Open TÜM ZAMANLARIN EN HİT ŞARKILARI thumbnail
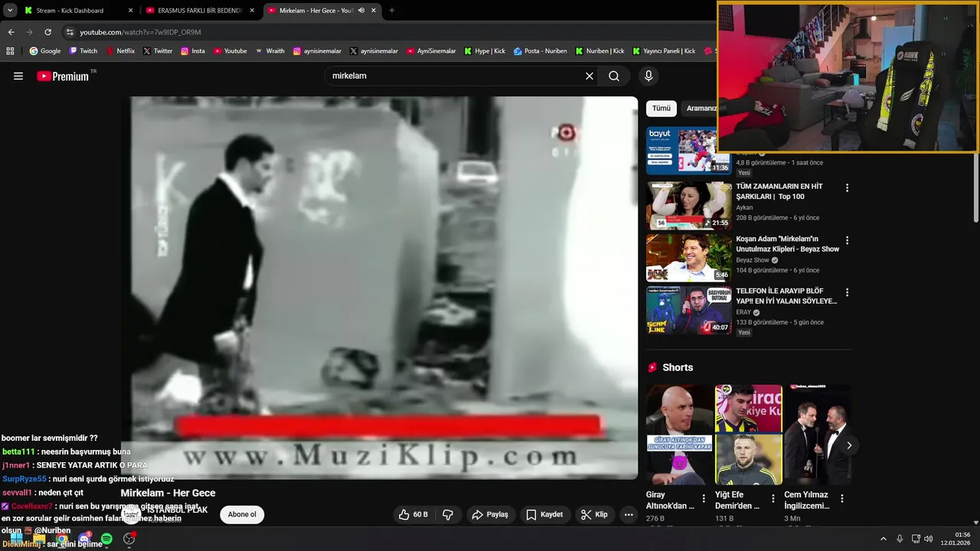Viewport: 980px width, 551px height. coord(689,206)
